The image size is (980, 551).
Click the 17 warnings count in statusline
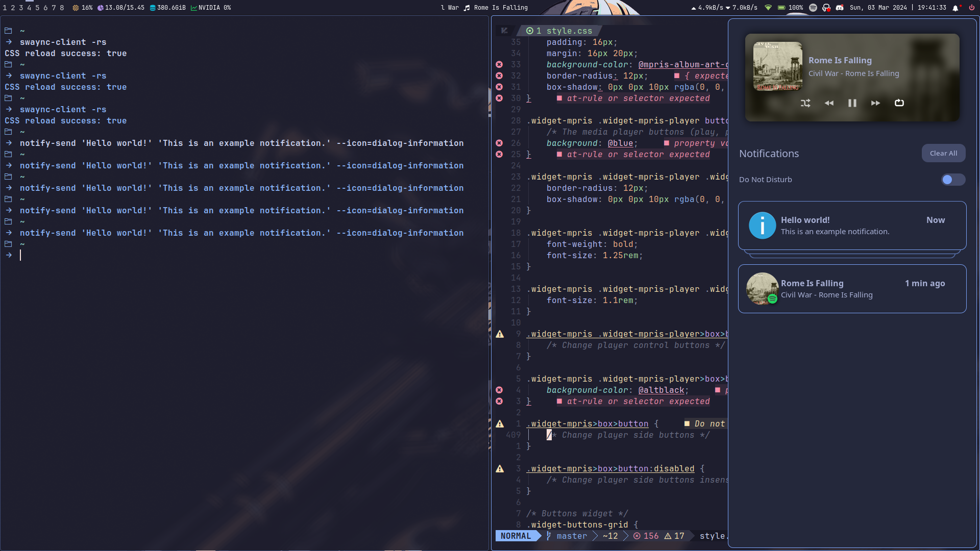(x=674, y=536)
